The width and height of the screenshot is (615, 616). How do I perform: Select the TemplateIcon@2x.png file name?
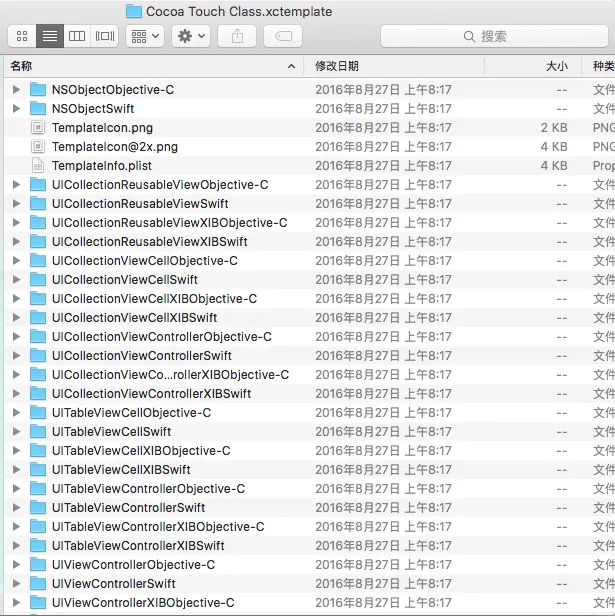pos(115,147)
